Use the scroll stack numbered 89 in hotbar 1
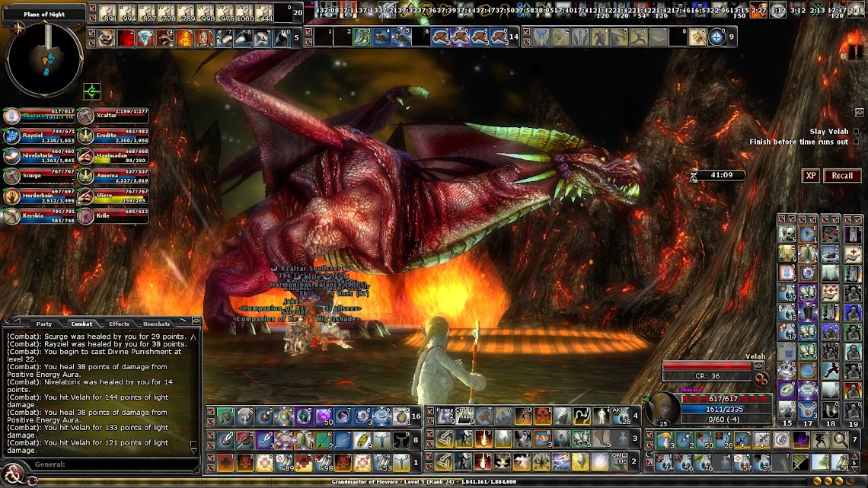The image size is (868, 488). (x=284, y=463)
